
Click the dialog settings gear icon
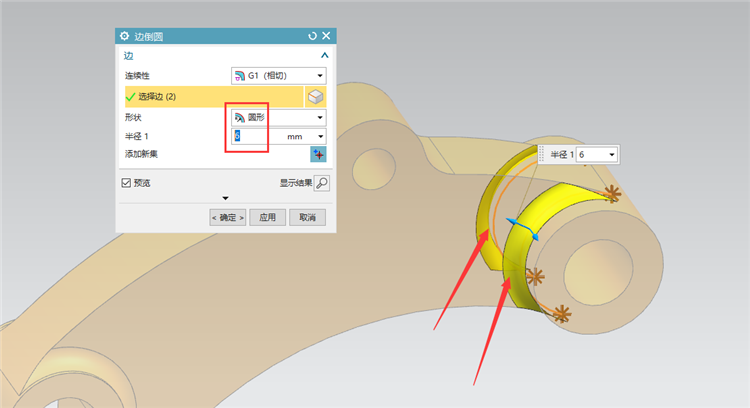[124, 36]
